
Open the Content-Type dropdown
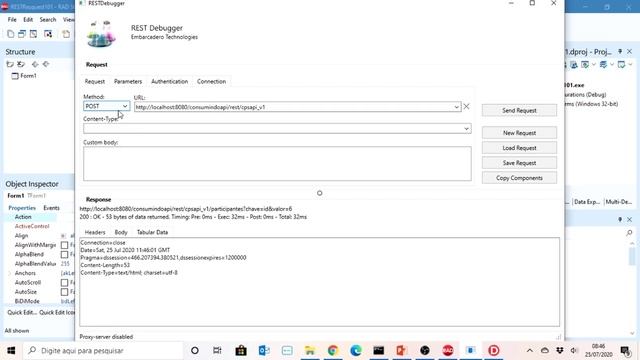tap(277, 129)
